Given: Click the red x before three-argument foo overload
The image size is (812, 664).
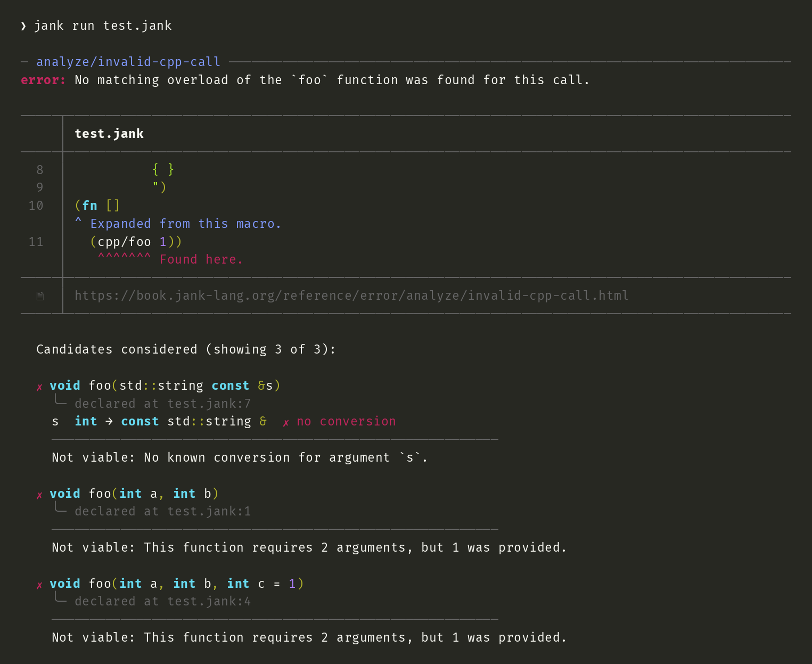Looking at the screenshot, I should (39, 585).
